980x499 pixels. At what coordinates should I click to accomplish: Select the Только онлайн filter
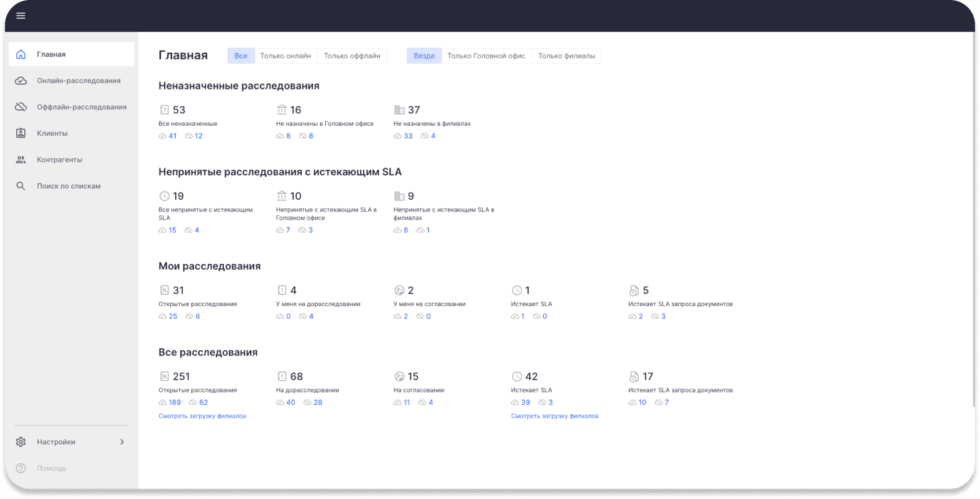285,56
